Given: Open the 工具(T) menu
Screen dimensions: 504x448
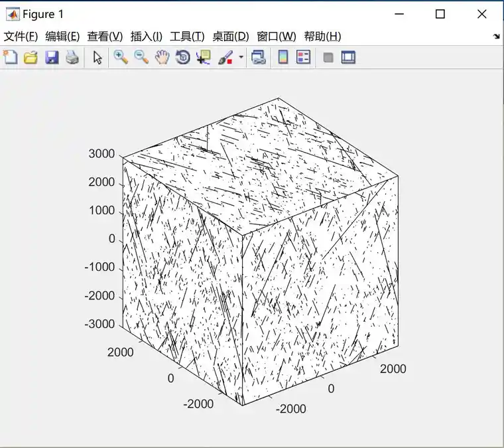Looking at the screenshot, I should [x=188, y=37].
